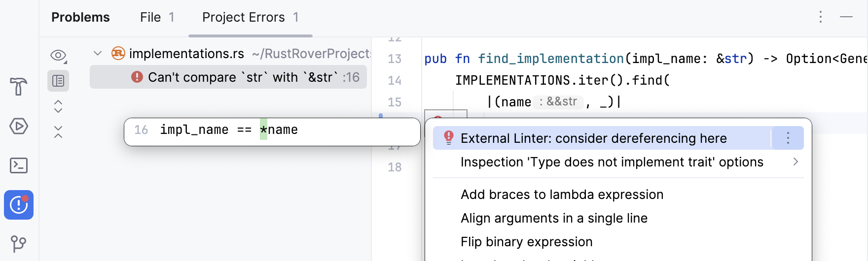Click the Expand All arrows icon
The image size is (868, 261).
point(58,106)
